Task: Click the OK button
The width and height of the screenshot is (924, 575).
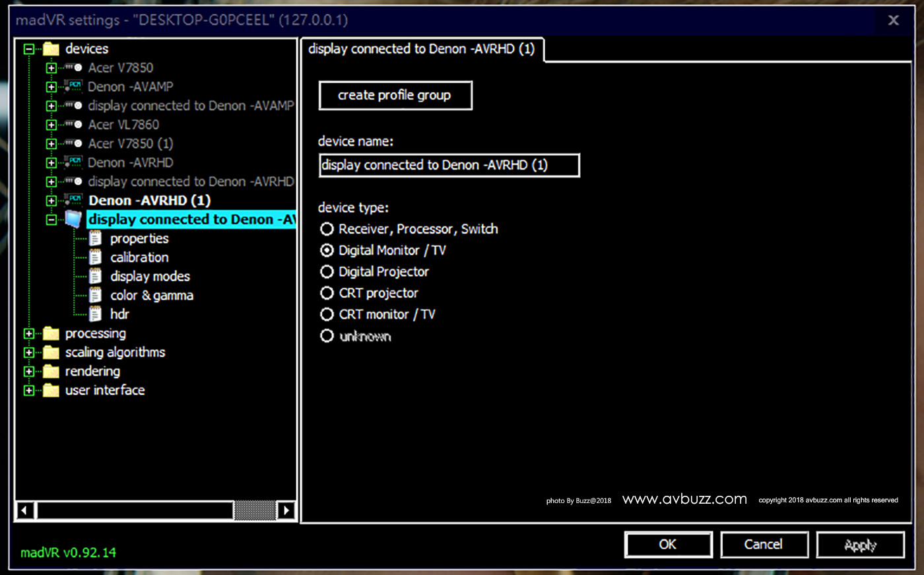Action: [x=668, y=545]
